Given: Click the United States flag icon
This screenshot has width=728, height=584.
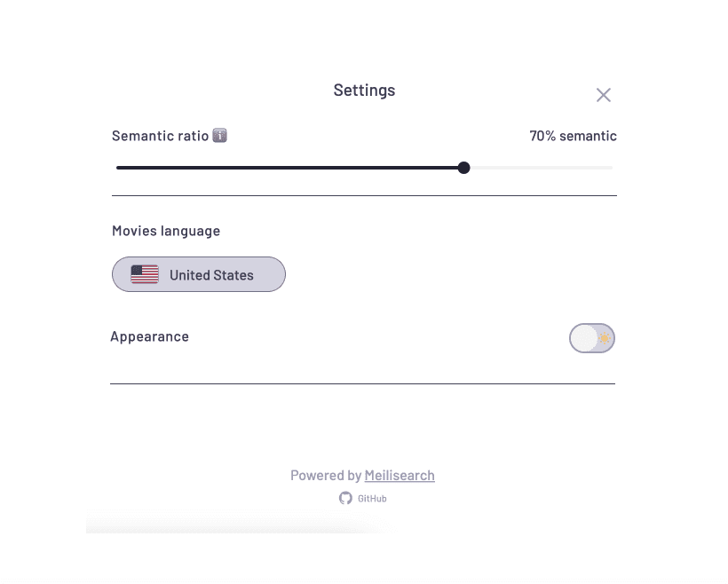Looking at the screenshot, I should pos(145,275).
